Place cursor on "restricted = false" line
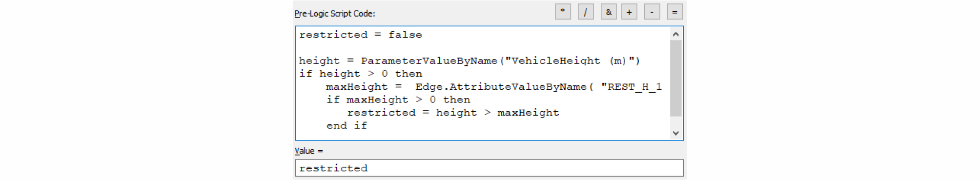 click(360, 35)
